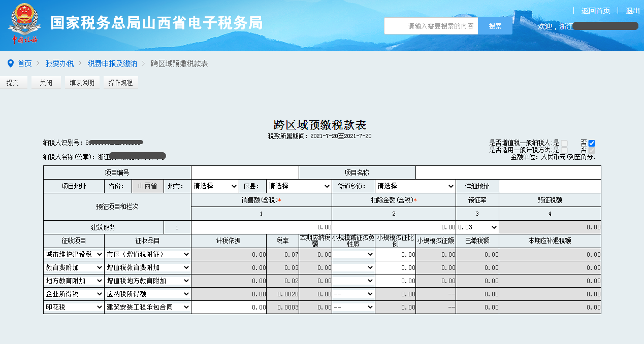644x344 pixels.
Task: Check 是 for 是否适用一般计税方法
Action: point(564,150)
